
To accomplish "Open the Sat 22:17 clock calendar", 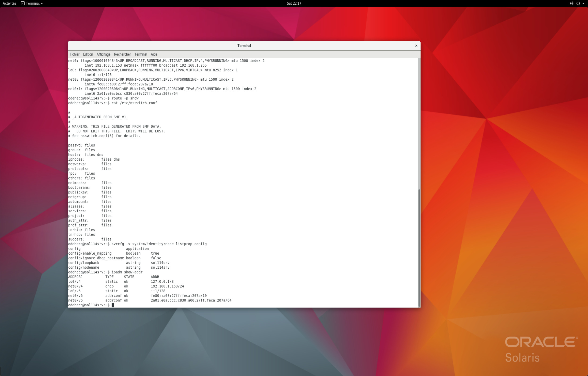I will [294, 4].
